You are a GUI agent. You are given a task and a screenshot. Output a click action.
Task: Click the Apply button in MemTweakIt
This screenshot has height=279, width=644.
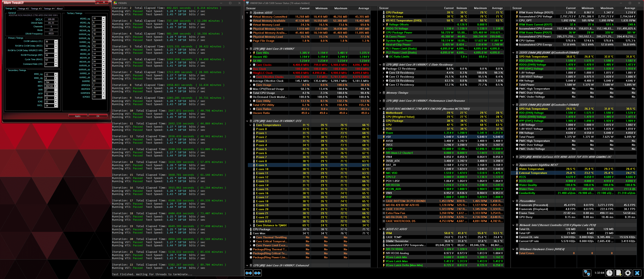78,116
